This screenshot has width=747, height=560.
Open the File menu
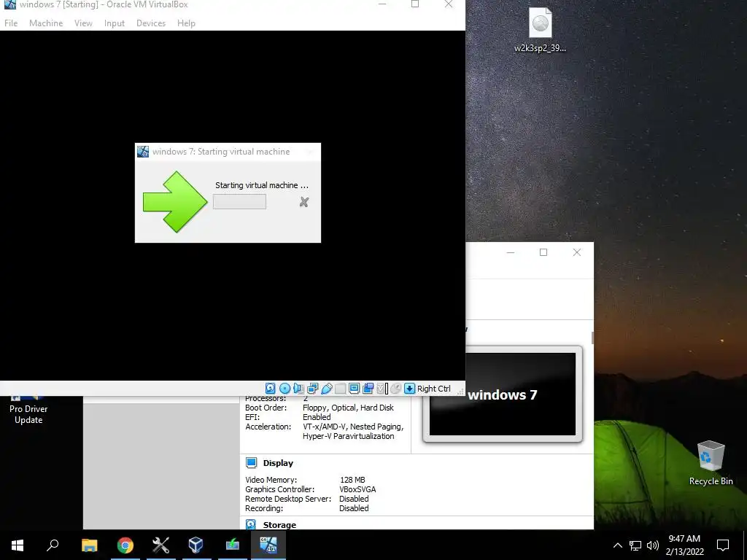coord(11,23)
